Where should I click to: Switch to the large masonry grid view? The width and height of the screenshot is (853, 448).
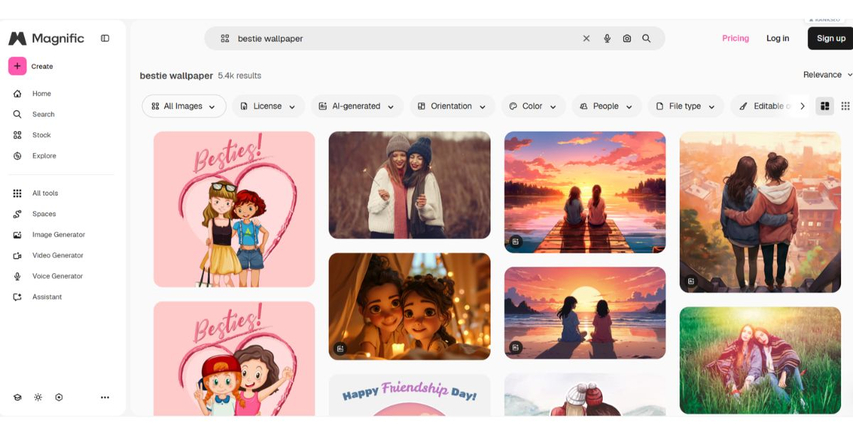(825, 106)
